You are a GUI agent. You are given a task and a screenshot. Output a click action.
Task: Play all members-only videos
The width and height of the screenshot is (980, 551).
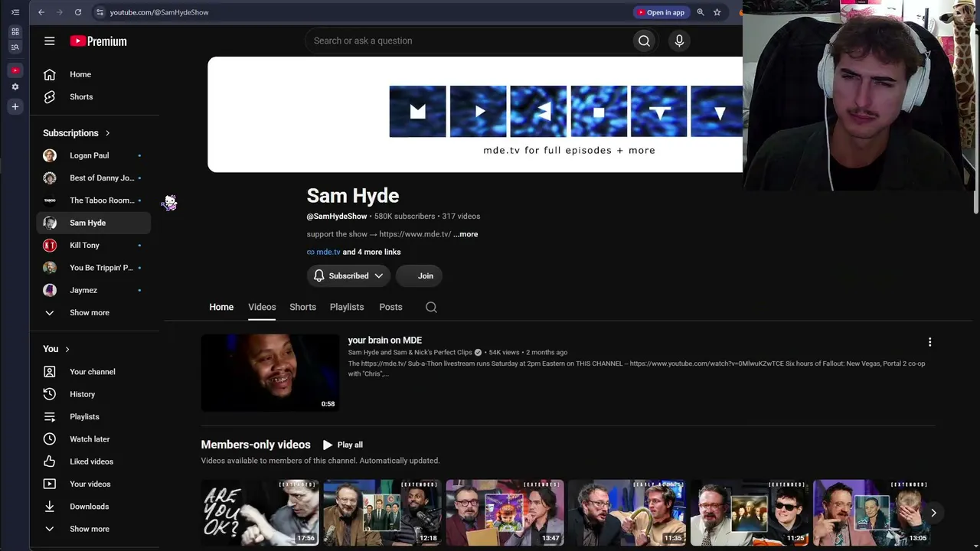point(342,445)
